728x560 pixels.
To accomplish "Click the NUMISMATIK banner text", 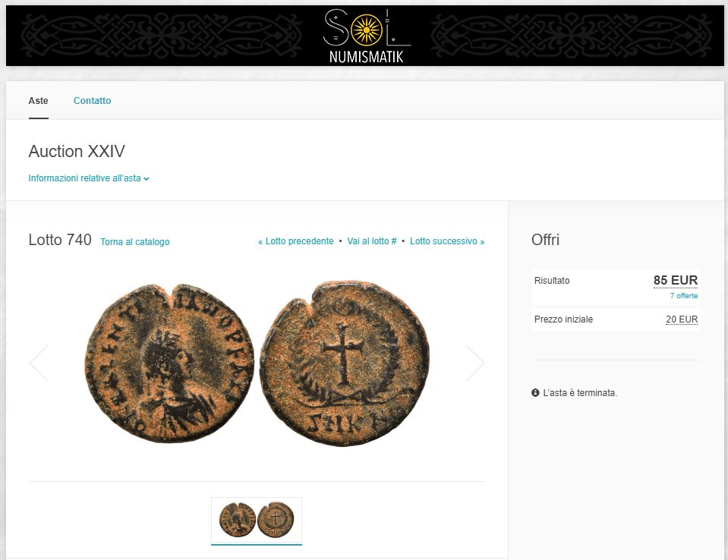I will click(x=367, y=57).
